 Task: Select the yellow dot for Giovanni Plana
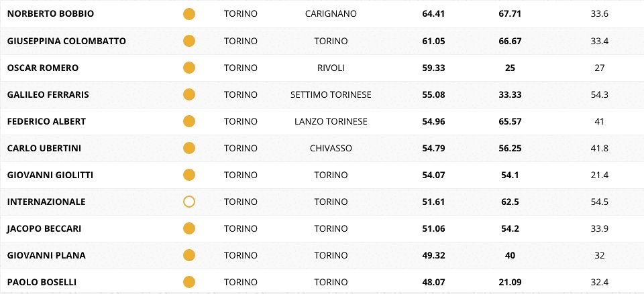pyautogui.click(x=189, y=255)
